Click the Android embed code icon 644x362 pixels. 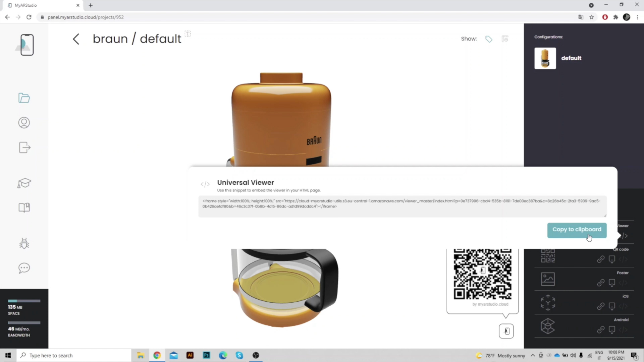click(623, 330)
